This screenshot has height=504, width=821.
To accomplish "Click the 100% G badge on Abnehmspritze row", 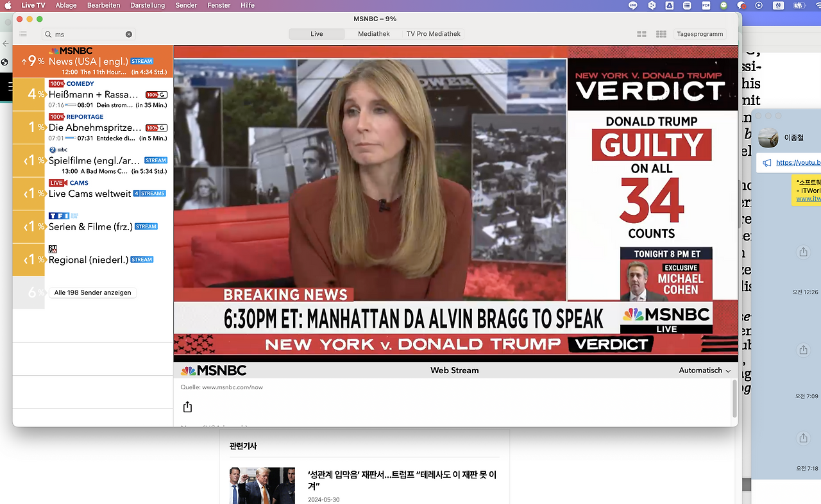I will 156,128.
